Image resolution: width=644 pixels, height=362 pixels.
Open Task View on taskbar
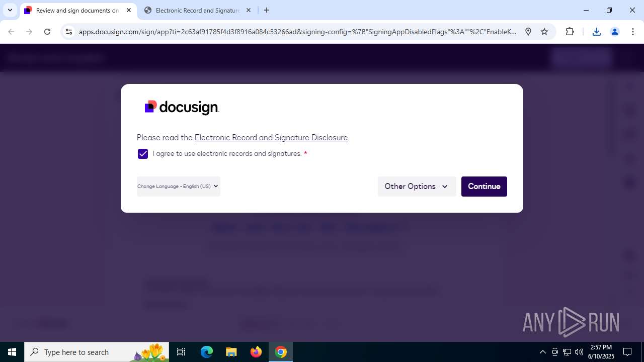click(181, 352)
